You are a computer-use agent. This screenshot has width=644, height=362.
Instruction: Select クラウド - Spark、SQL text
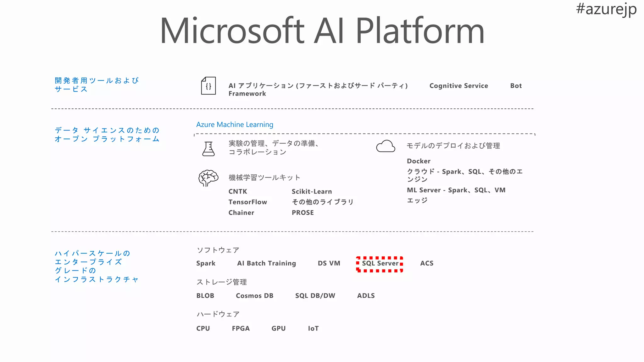click(465, 175)
